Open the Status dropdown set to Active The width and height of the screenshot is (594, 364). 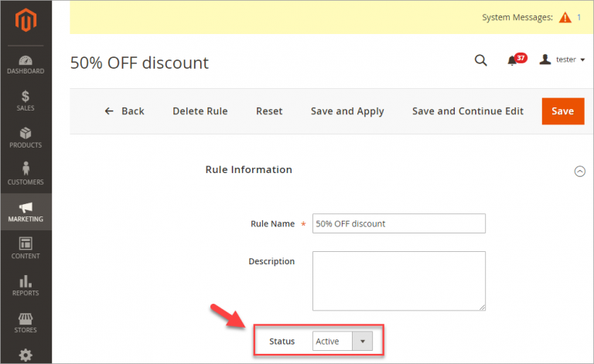(x=343, y=341)
